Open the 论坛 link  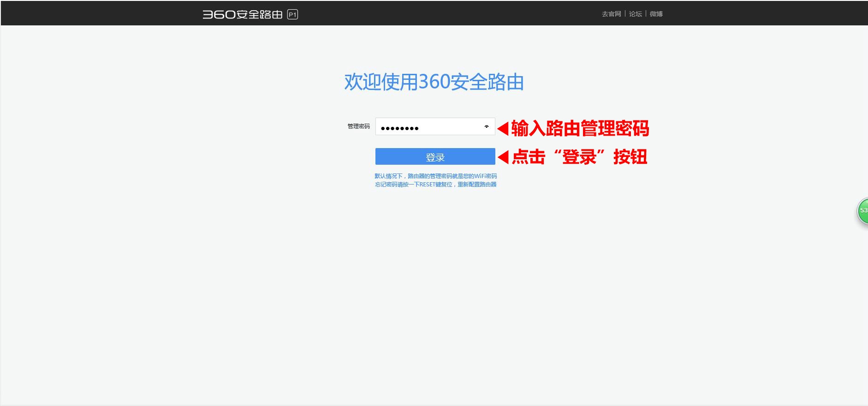635,14
